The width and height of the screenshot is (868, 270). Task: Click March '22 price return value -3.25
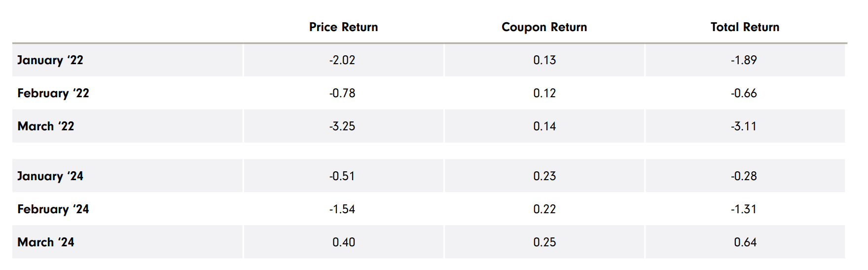pos(342,126)
